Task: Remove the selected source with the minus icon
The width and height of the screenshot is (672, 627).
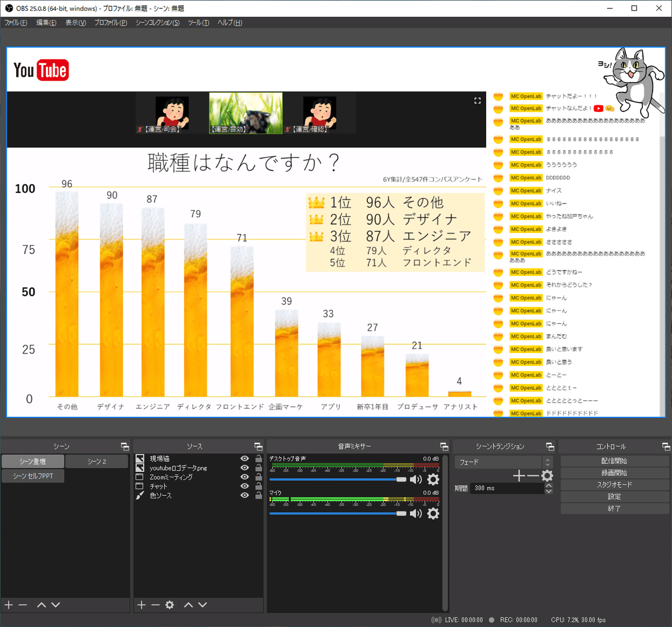Action: [x=155, y=605]
